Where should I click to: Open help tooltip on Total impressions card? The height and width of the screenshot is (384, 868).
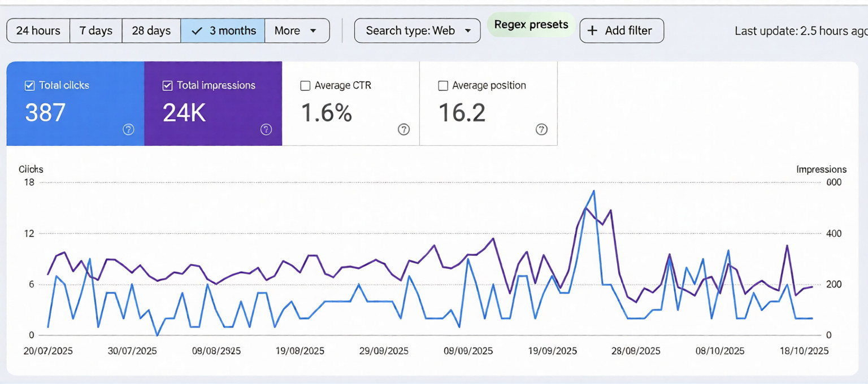click(266, 129)
